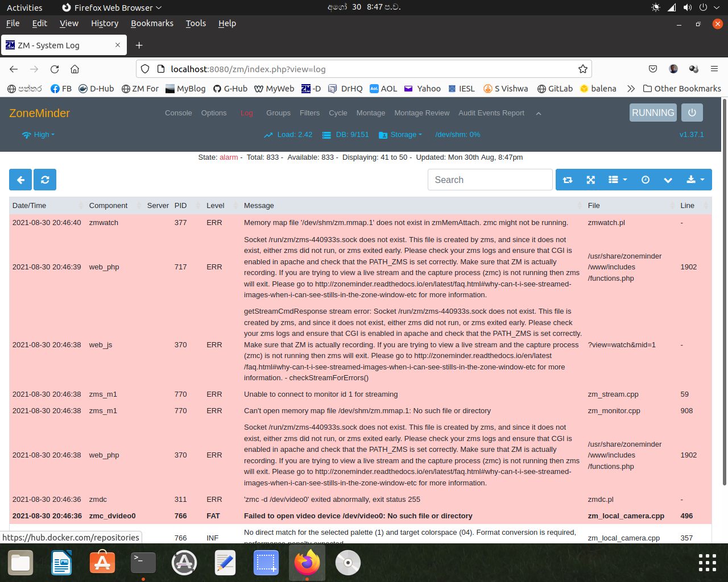Open the Montage view

[371, 113]
